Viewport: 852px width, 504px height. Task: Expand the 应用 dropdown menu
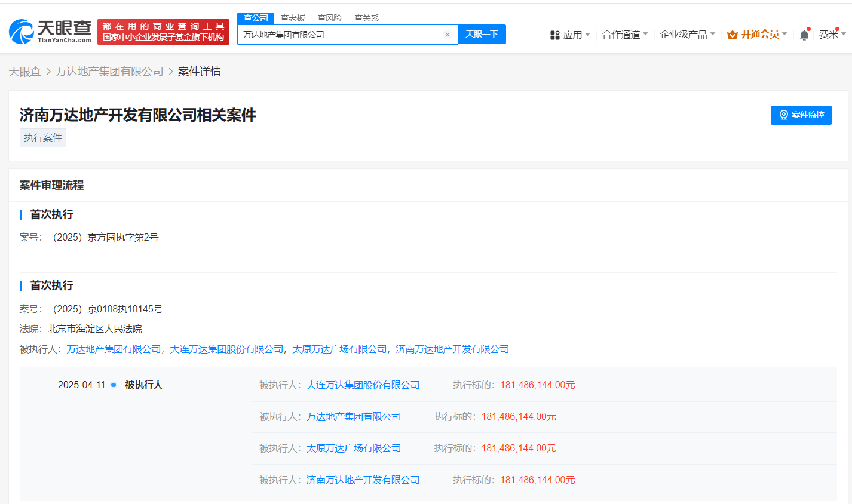click(577, 35)
